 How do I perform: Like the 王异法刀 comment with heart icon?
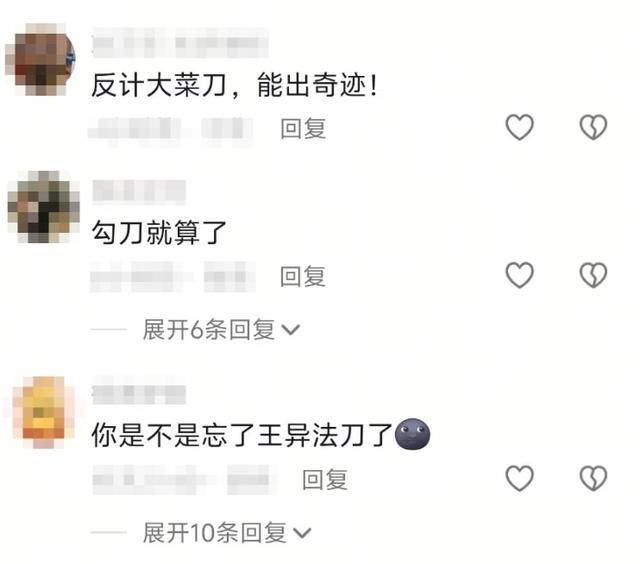coord(519,478)
